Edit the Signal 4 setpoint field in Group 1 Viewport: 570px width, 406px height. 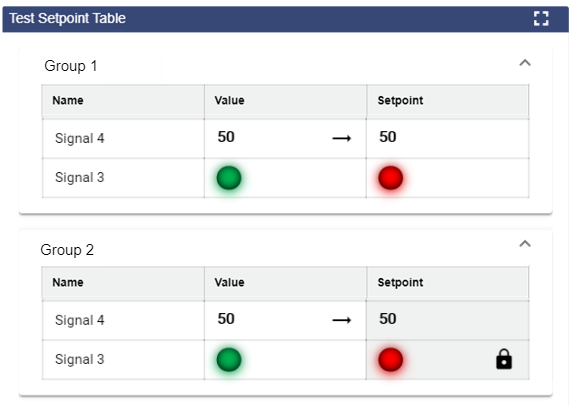coord(448,138)
